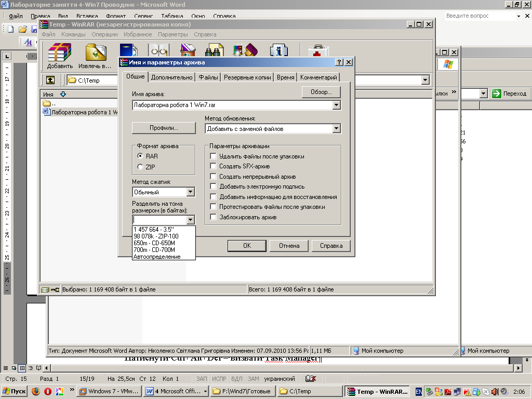Choose Автоопределение volume size
The width and height of the screenshot is (532, 399).
[x=164, y=257]
